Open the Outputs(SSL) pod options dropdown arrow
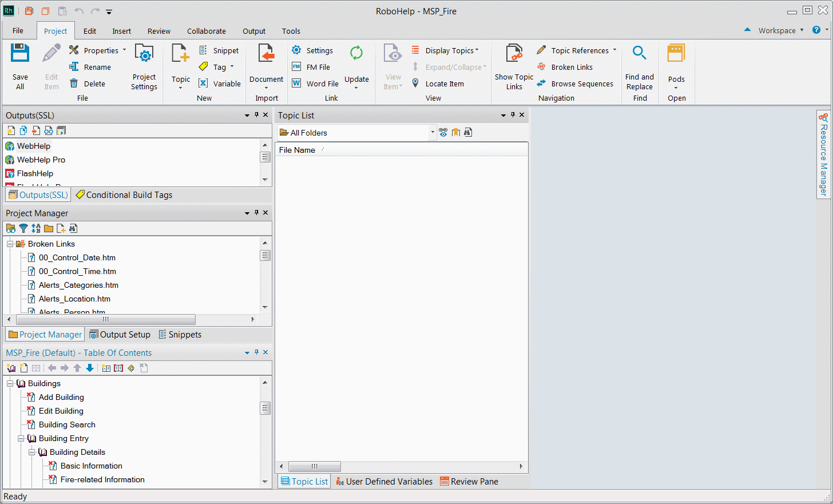The width and height of the screenshot is (833, 504). [247, 115]
